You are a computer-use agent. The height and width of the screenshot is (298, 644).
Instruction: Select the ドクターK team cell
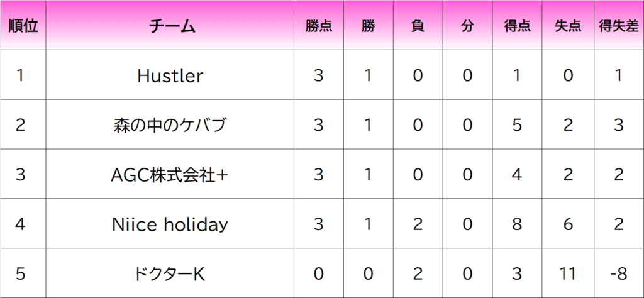point(170,273)
